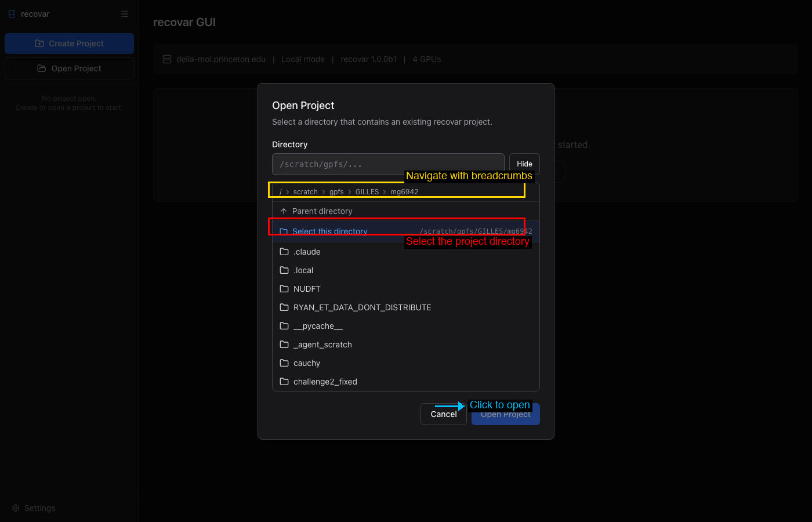Go up to Parent directory
812x522 pixels.
pyautogui.click(x=406, y=211)
